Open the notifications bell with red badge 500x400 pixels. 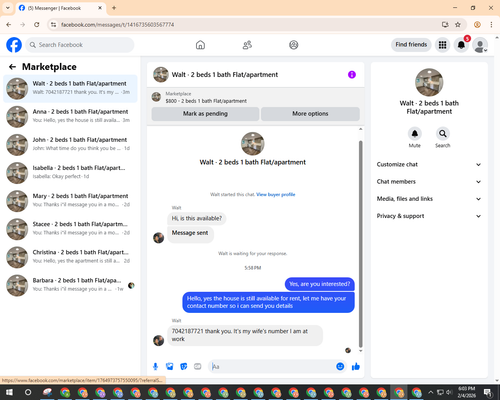[x=461, y=45]
